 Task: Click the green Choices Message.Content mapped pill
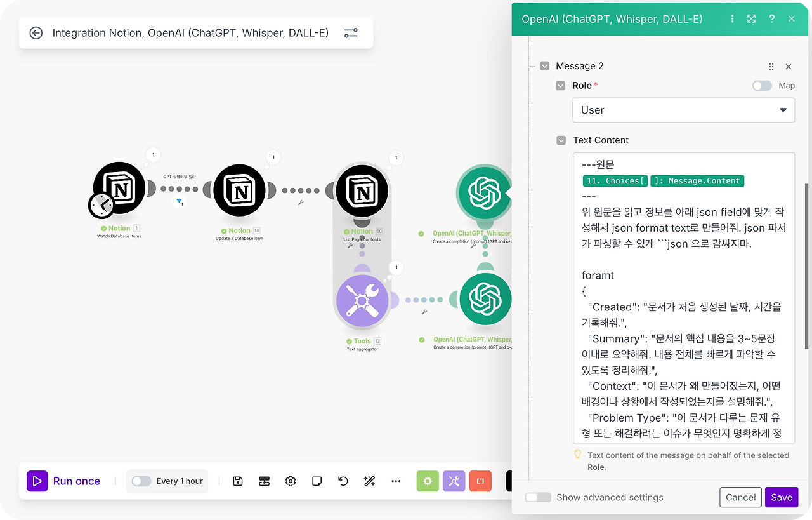coord(663,181)
